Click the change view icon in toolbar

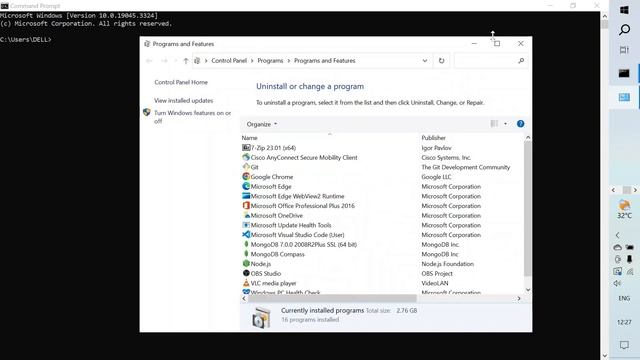pos(494,124)
